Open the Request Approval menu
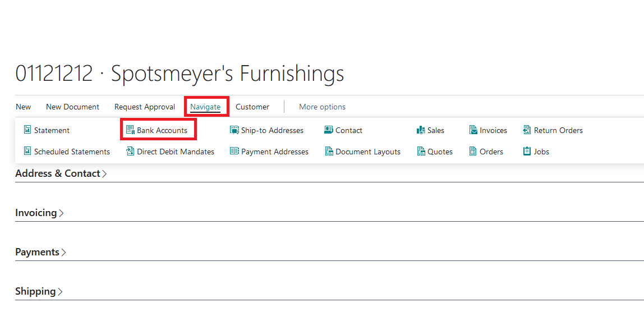 145,107
